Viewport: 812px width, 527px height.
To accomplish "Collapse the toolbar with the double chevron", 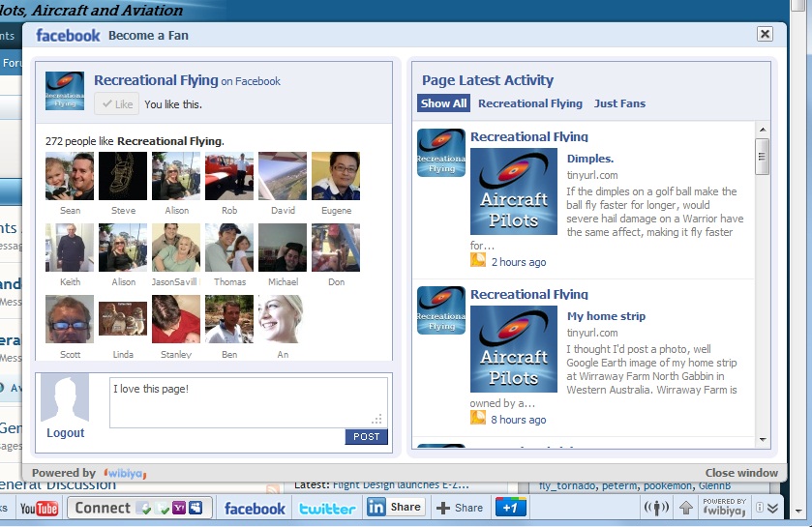I will [x=772, y=508].
